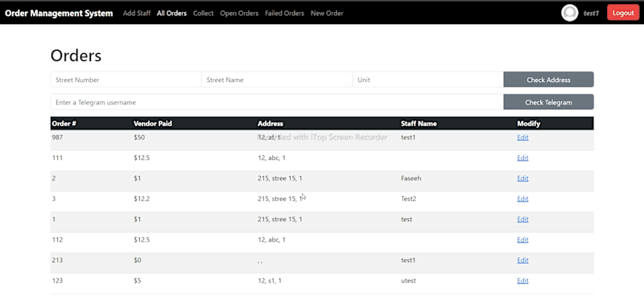The image size is (644, 296).
Task: Click the Address column header
Action: tap(270, 124)
